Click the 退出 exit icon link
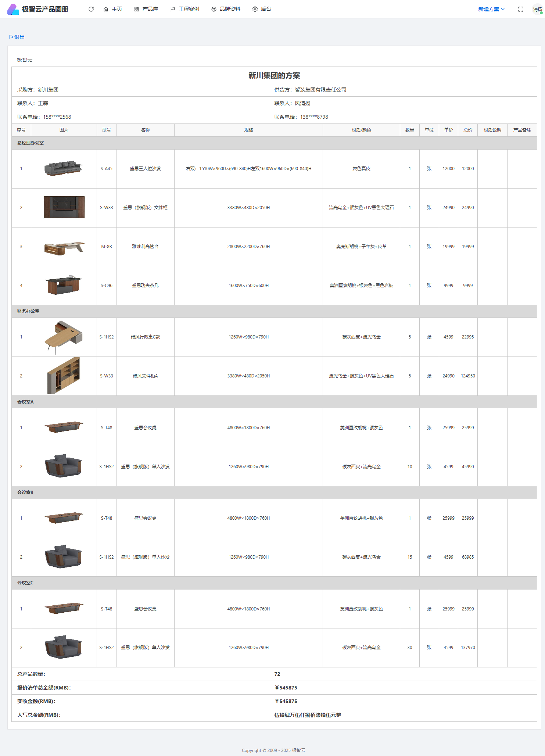Viewport: 545px width, 756px height. 17,37
